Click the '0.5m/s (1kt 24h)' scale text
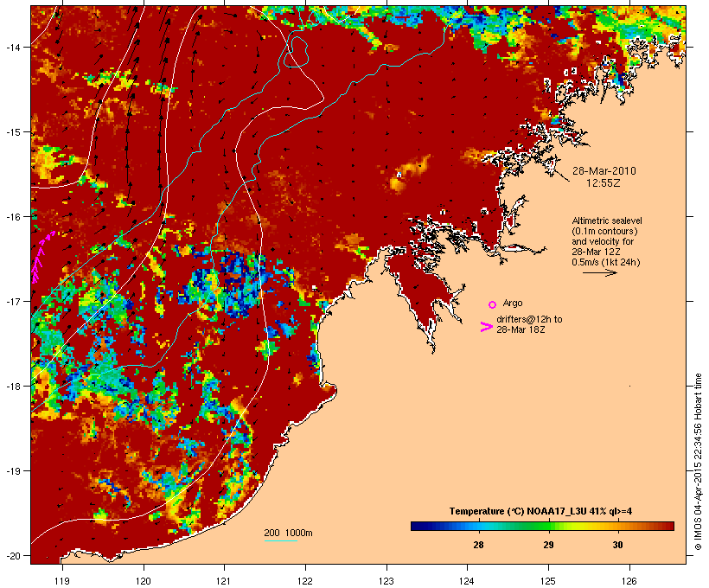The width and height of the screenshot is (709, 588). point(606,262)
